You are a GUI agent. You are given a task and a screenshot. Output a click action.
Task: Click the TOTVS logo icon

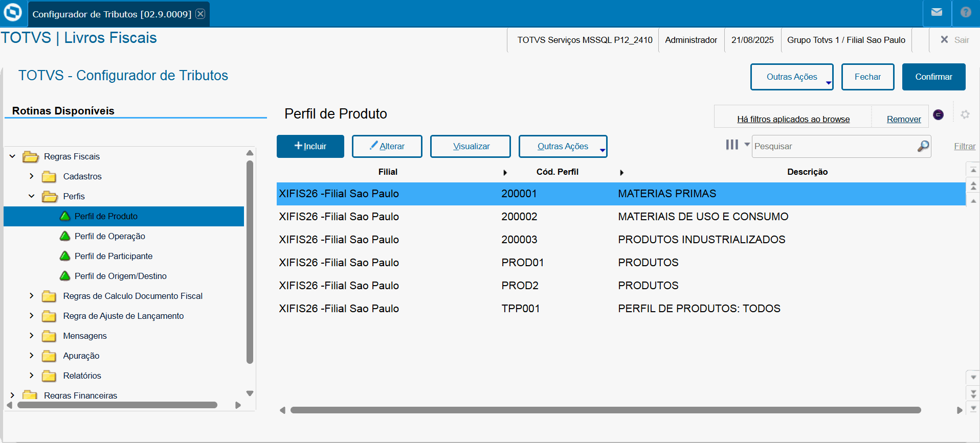[x=13, y=12]
